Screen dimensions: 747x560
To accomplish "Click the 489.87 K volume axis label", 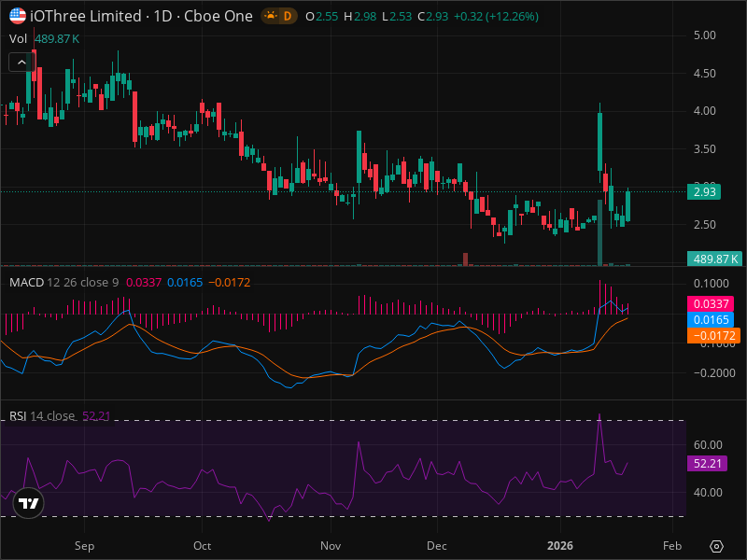I will (715, 259).
